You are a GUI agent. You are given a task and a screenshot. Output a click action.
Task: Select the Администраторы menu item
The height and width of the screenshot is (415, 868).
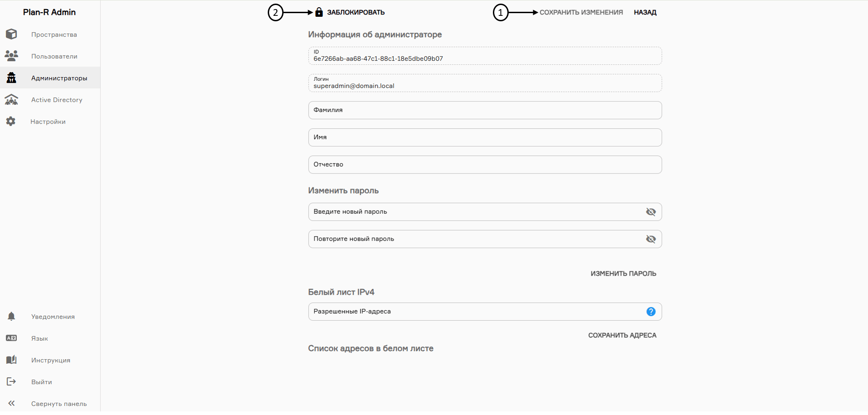click(x=59, y=78)
